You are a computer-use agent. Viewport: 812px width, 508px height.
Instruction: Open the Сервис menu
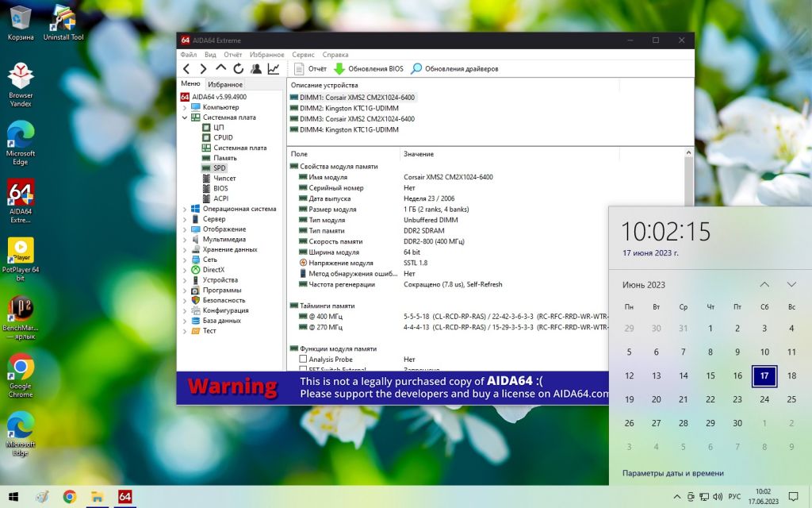click(x=303, y=55)
